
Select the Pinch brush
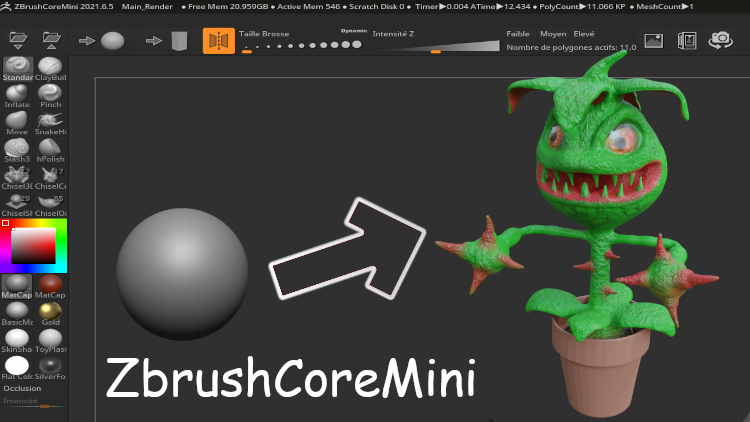coord(50,94)
